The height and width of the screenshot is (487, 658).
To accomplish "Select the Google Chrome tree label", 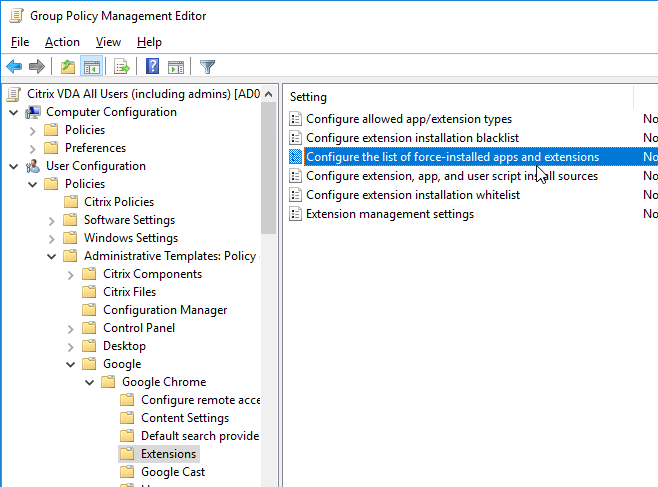I will (164, 382).
